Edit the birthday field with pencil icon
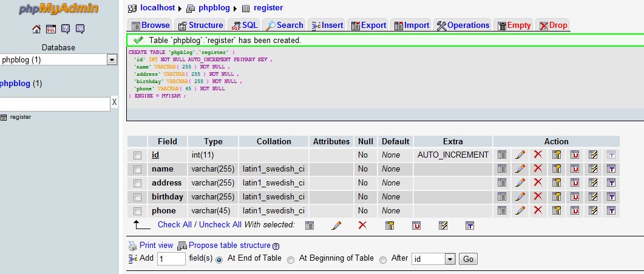The width and height of the screenshot is (644, 274). click(520, 197)
